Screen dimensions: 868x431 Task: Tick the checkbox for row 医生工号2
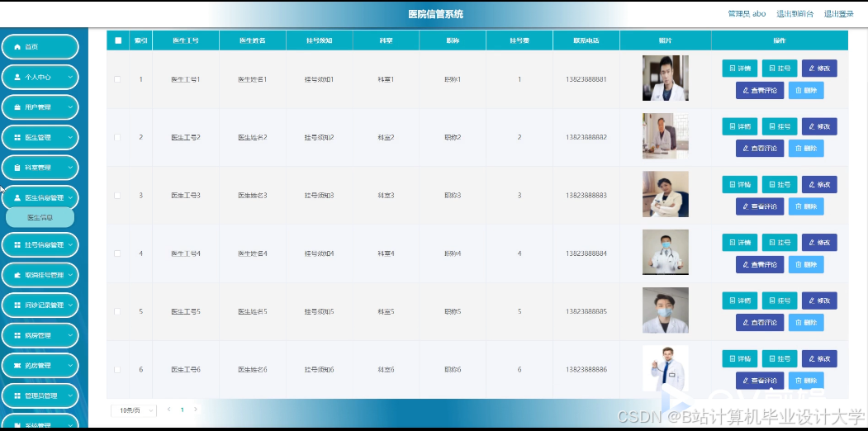[x=117, y=137]
